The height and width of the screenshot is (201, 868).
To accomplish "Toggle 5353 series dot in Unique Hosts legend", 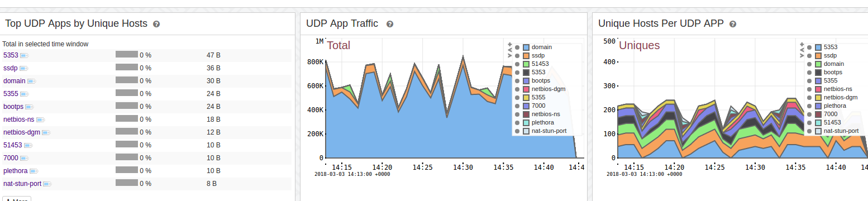I will coord(809,47).
